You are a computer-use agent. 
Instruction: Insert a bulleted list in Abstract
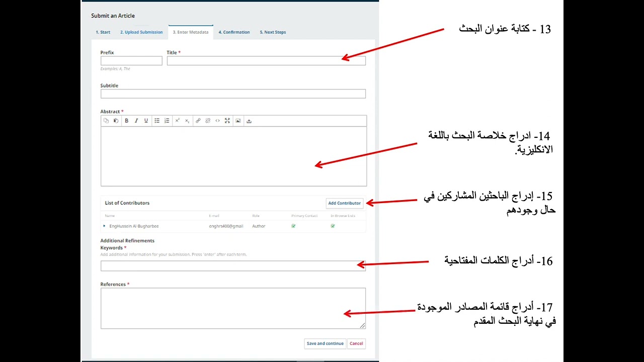coord(157,121)
